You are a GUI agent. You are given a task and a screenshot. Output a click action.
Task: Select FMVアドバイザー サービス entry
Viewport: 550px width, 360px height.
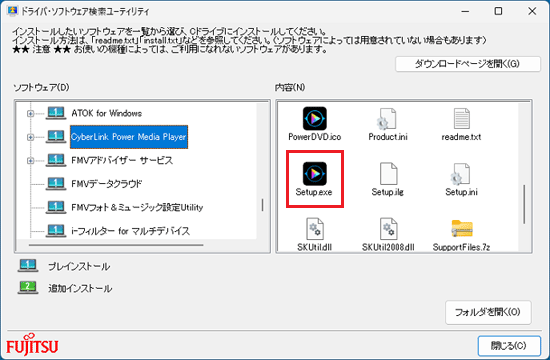(x=122, y=160)
